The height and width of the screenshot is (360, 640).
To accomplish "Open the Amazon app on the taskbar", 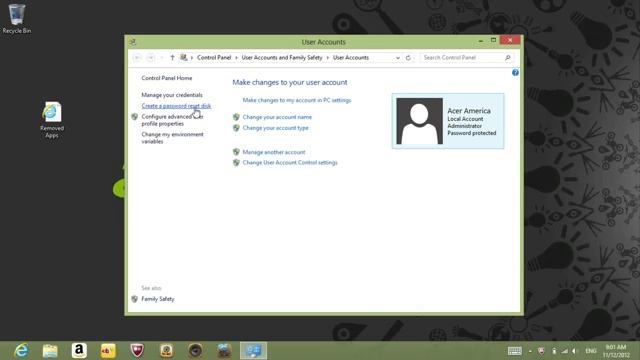I will click(x=79, y=351).
